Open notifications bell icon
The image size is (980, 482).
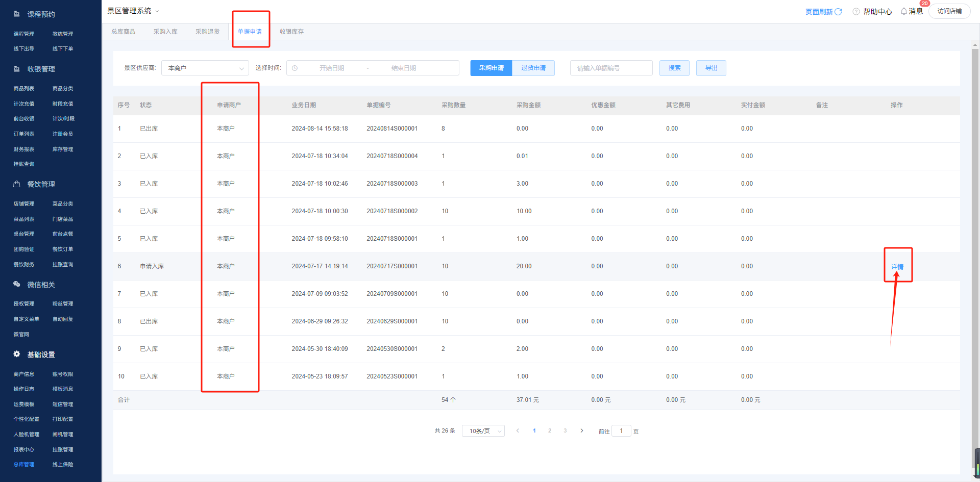click(904, 11)
